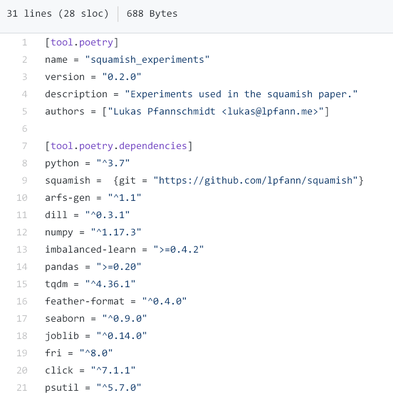Click the arfs-gen dependency line

(x=93, y=198)
